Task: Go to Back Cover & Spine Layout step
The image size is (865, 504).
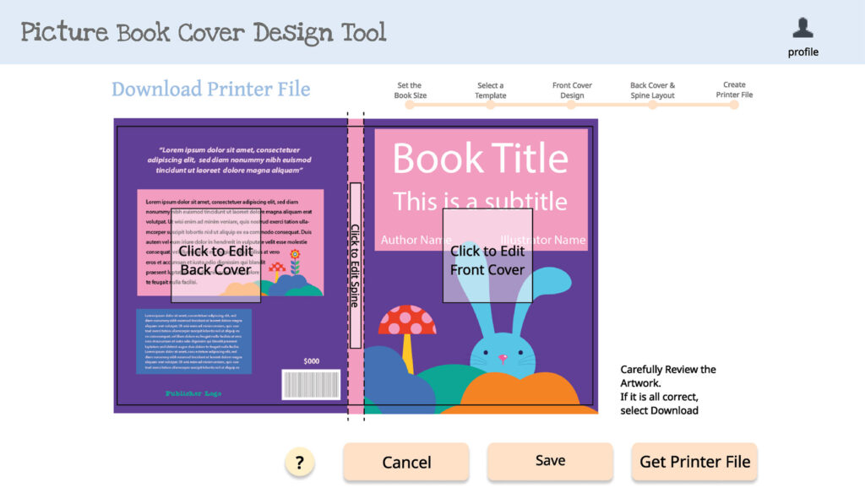Action: click(653, 95)
